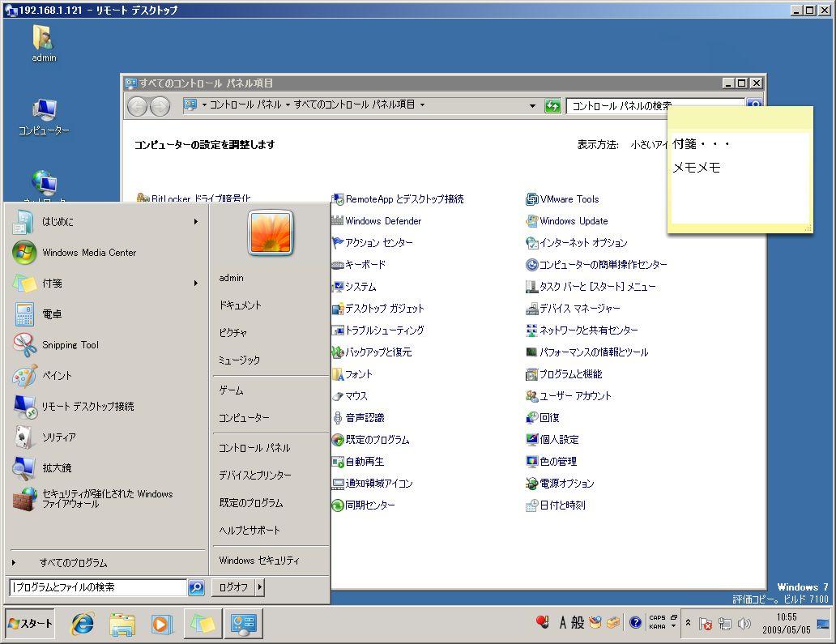
Task: Launch ペイント paint palette icon
Action: point(24,376)
